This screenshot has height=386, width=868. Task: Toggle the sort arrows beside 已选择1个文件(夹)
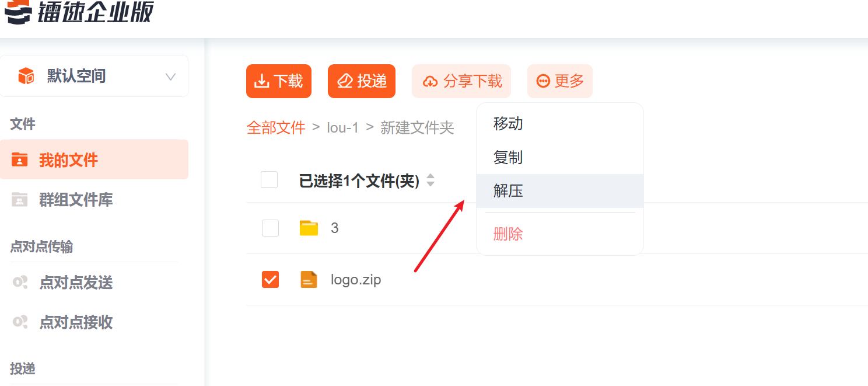point(430,180)
